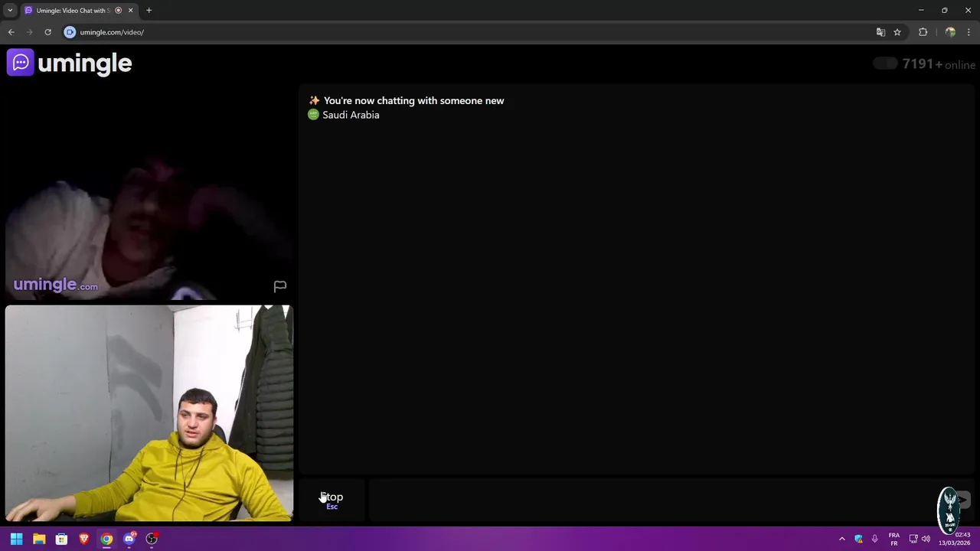The height and width of the screenshot is (551, 980).
Task: Open the Chrome profile avatar
Action: [x=950, y=32]
